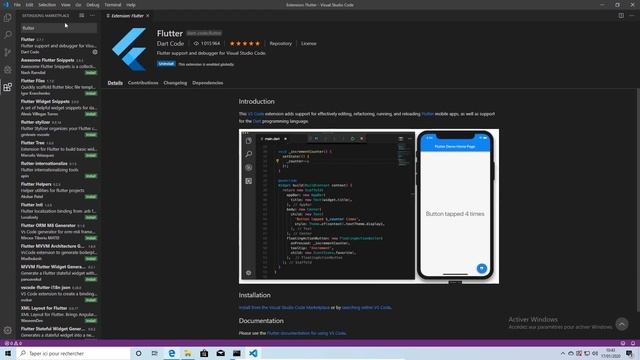Open the Extensions Marketplace more actions menu
This screenshot has width=640, height=360.
coord(92,16)
